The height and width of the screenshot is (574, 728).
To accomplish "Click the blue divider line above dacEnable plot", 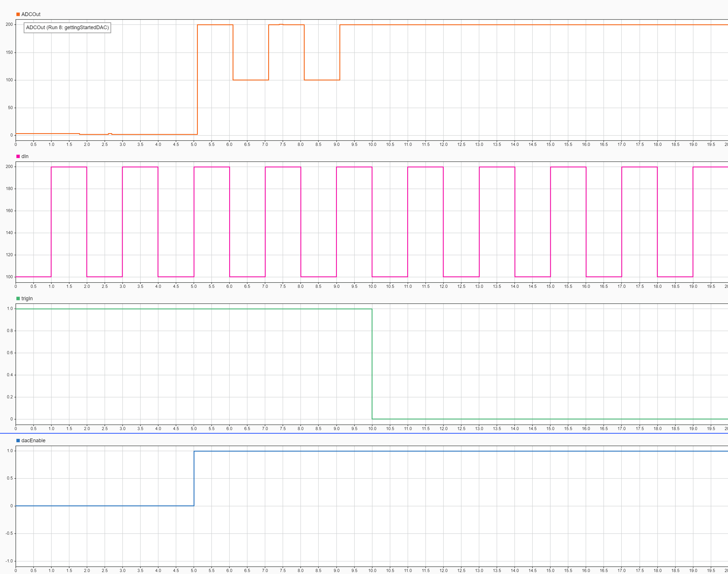I will [x=364, y=433].
